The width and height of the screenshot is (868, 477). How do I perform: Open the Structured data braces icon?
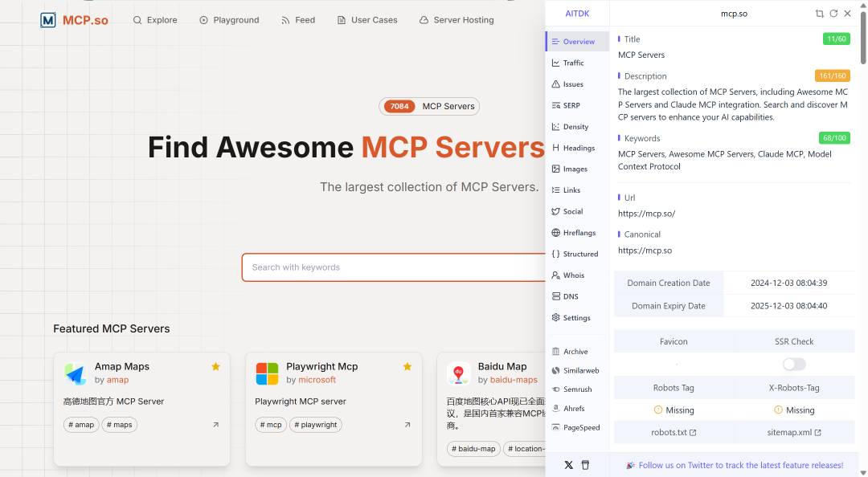tap(556, 254)
